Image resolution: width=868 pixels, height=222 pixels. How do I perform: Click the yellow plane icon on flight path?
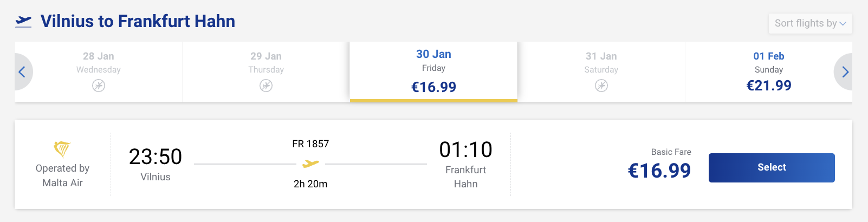(310, 164)
